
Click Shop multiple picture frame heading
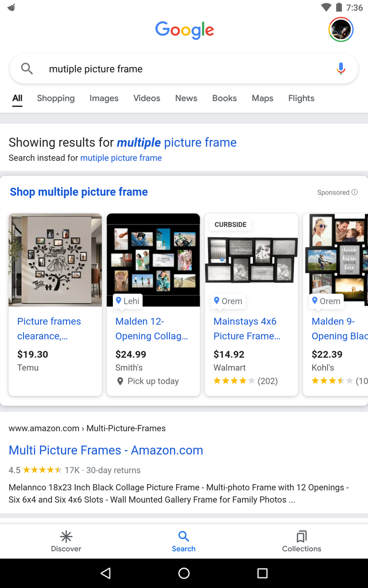point(79,192)
